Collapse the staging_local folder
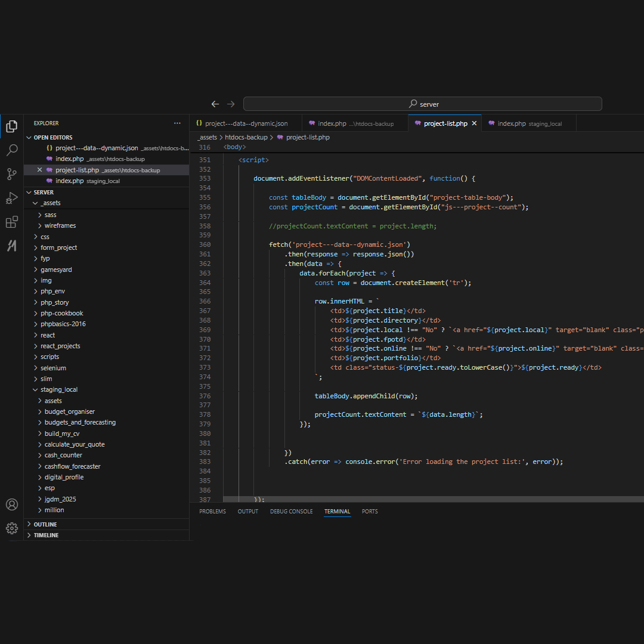The height and width of the screenshot is (644, 644). point(35,389)
